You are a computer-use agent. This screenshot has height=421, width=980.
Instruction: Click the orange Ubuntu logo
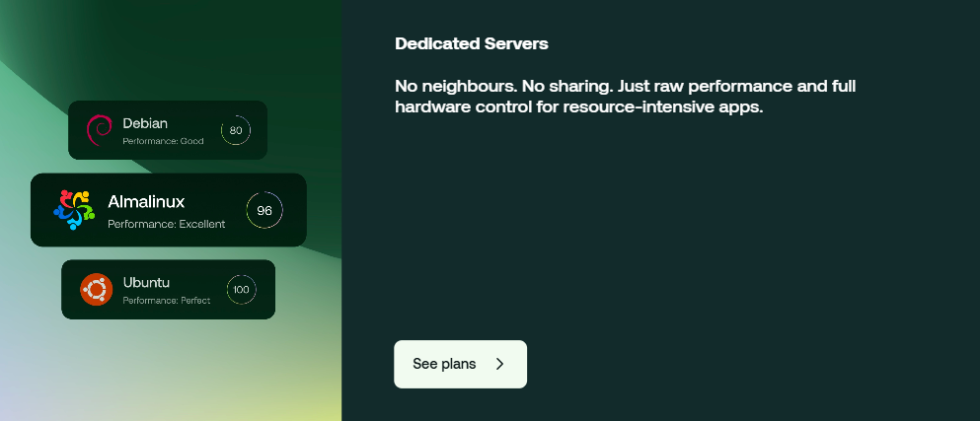pos(96,290)
